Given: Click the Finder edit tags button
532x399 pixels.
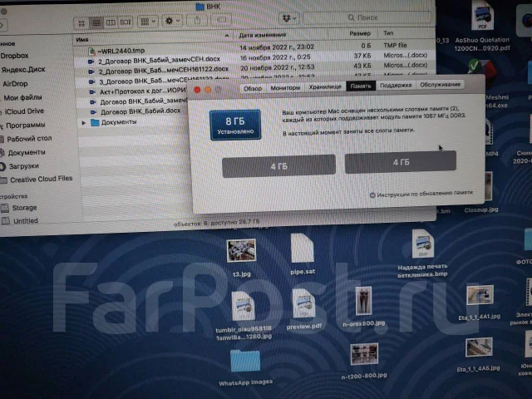Looking at the screenshot, I should 221,20.
